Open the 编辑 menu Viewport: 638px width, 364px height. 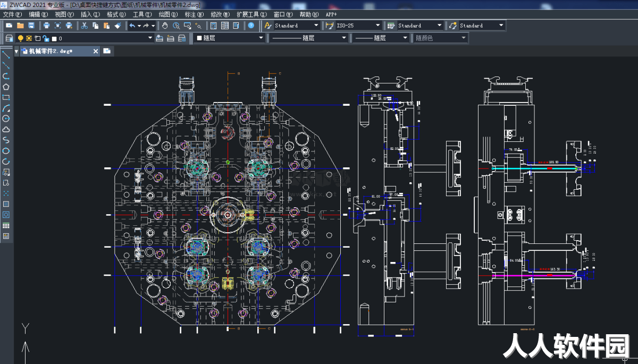38,14
